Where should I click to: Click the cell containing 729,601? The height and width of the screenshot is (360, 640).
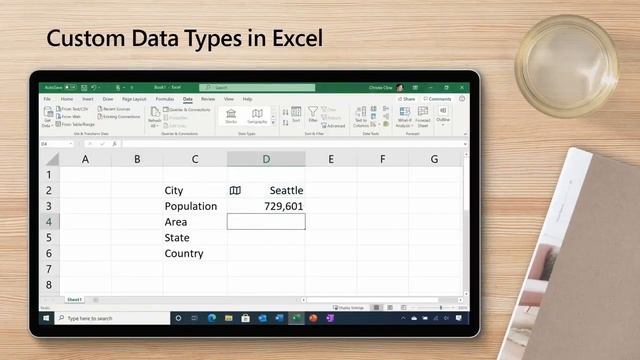tap(266, 206)
